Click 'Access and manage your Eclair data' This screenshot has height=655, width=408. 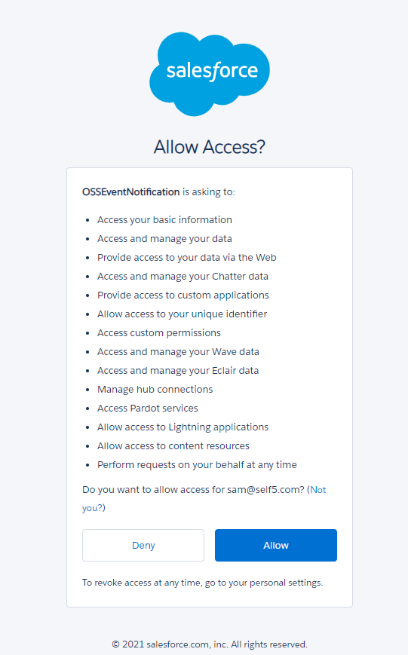click(178, 371)
